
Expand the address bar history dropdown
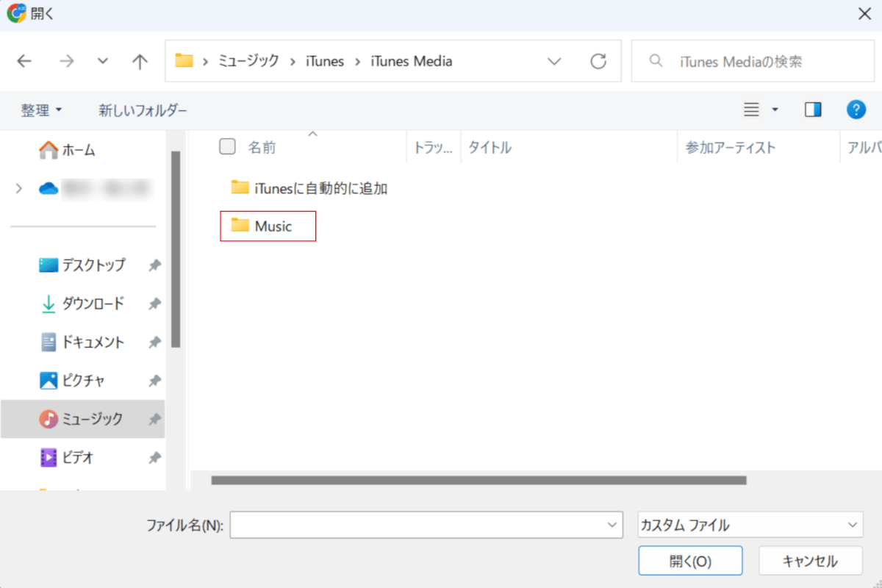(x=555, y=61)
